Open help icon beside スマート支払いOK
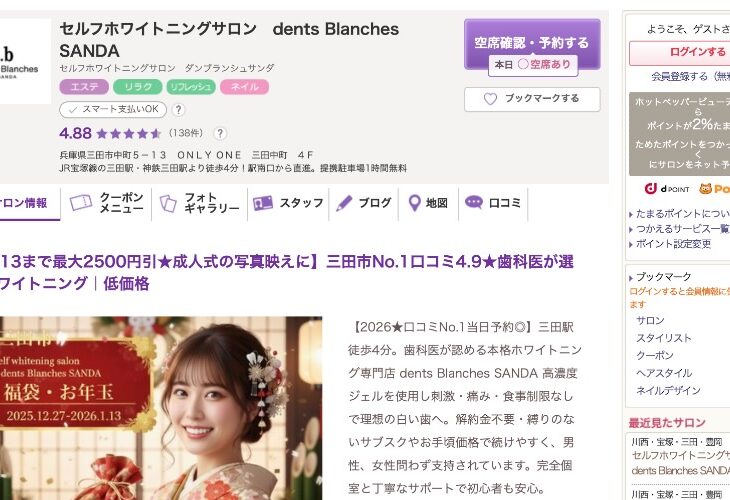Screen dimensions: 730x500 [x=178, y=110]
